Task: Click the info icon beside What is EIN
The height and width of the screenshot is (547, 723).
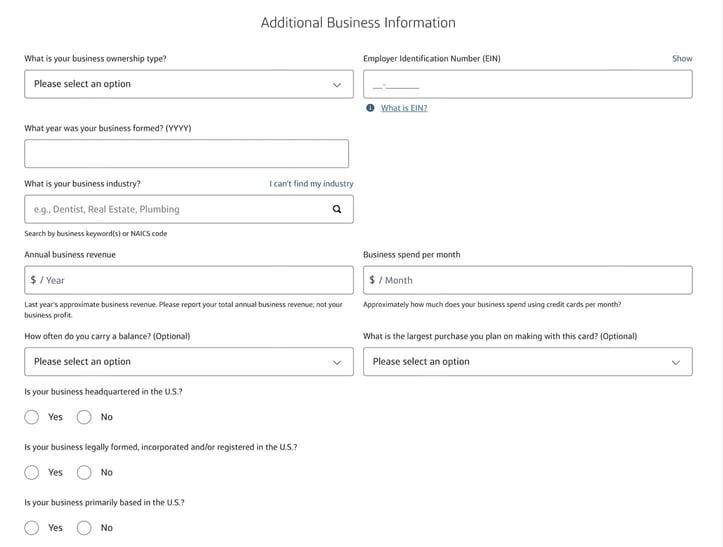Action: coord(370,108)
